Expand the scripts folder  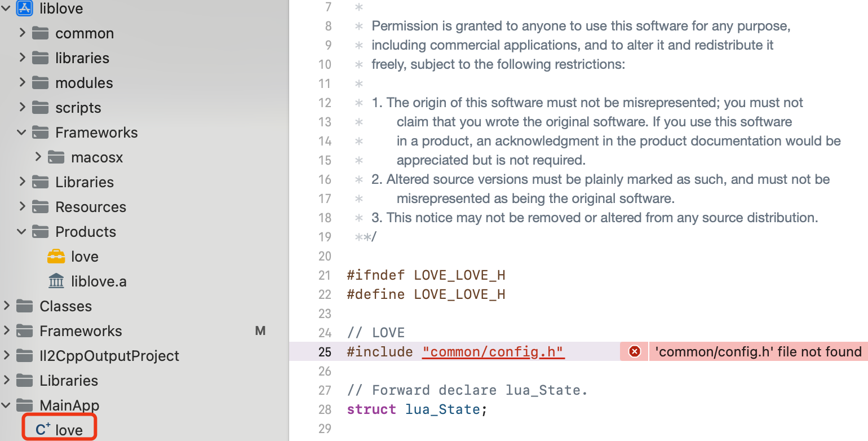point(22,108)
